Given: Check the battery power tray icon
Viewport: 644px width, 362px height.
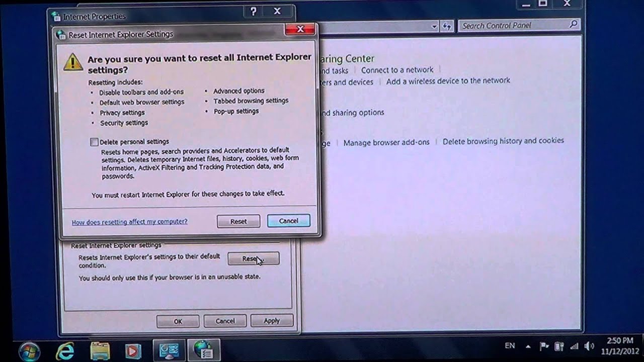Looking at the screenshot, I should (x=559, y=346).
